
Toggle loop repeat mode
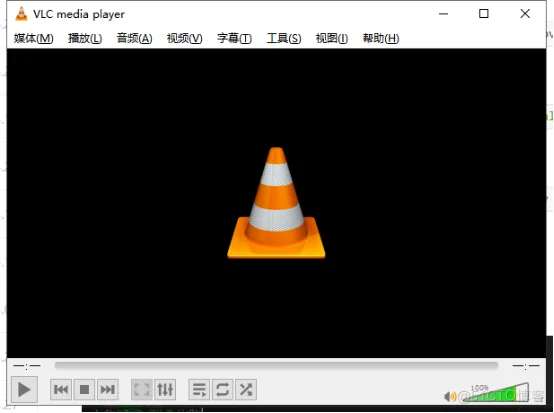coord(223,389)
